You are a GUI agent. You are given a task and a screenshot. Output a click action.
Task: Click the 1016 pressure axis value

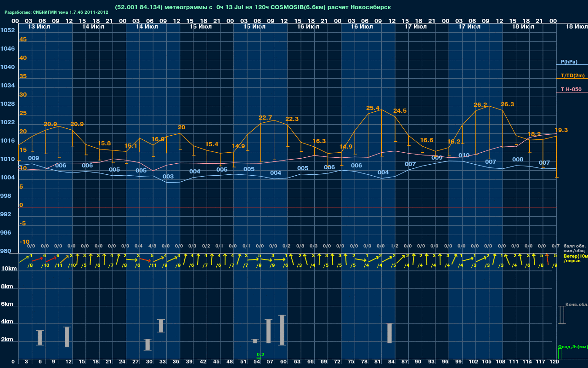(x=7, y=141)
